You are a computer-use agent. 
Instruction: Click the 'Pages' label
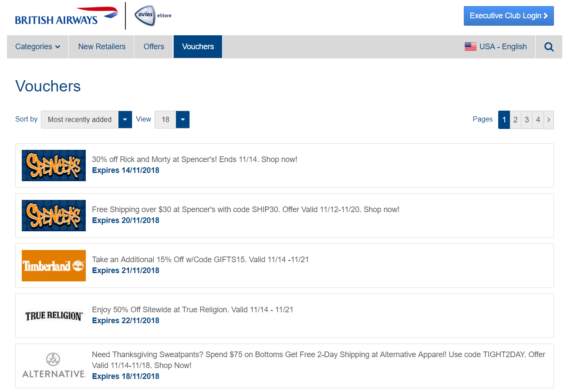[x=483, y=119]
